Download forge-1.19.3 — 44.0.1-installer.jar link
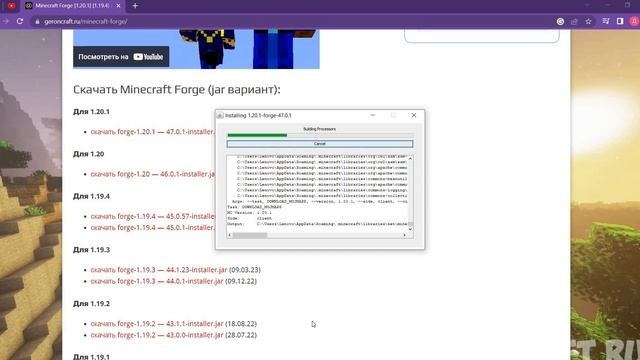 (x=157, y=281)
